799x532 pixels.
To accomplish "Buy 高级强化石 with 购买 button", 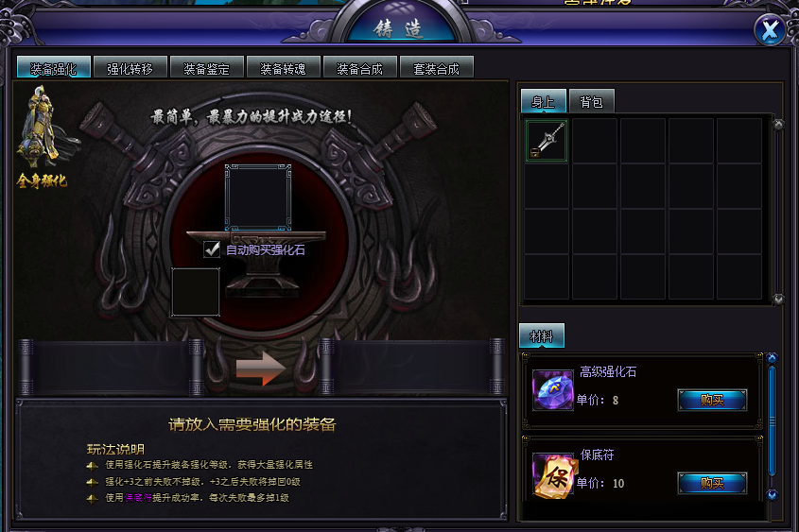I will pyautogui.click(x=712, y=400).
